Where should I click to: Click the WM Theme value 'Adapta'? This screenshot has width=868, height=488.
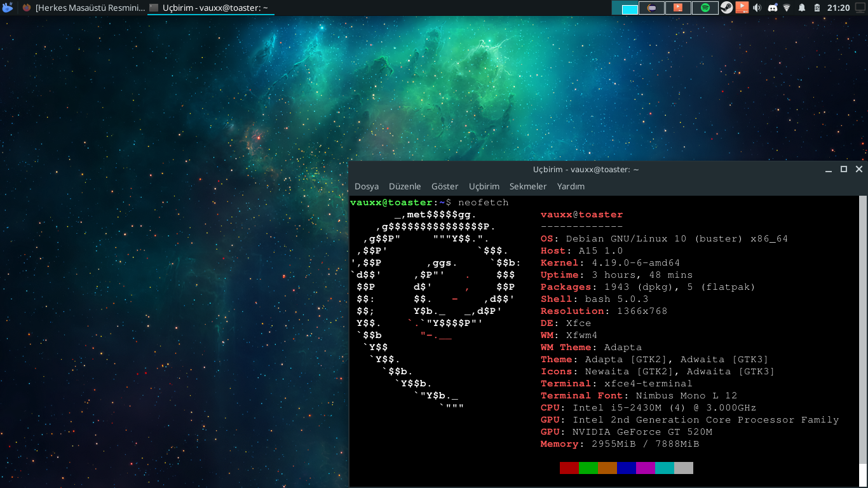[623, 348]
